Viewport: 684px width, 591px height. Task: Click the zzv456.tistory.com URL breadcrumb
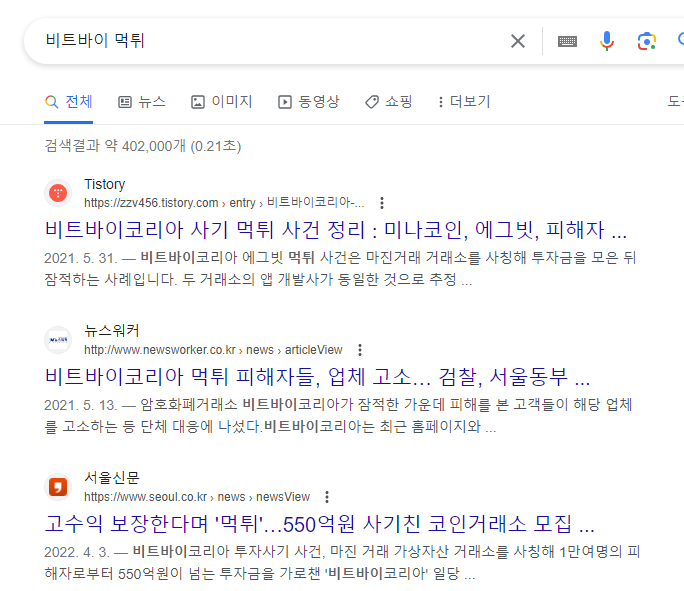pyautogui.click(x=224, y=203)
